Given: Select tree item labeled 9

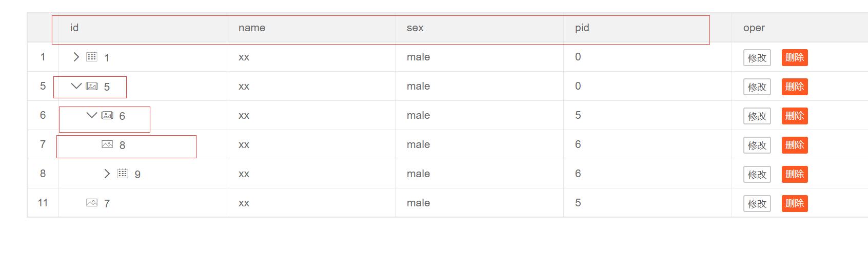Looking at the screenshot, I should (137, 175).
